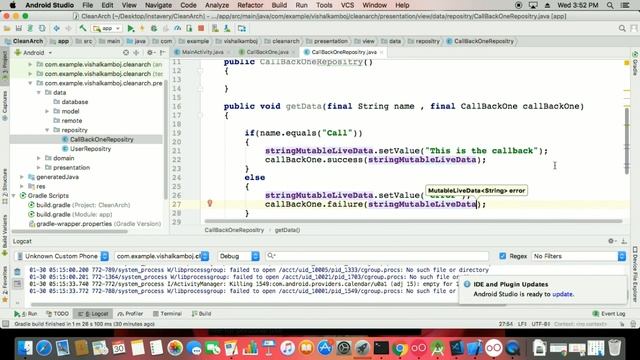The image size is (640, 360).
Task: Open the app run configuration dropdown
Action: click(x=107, y=29)
